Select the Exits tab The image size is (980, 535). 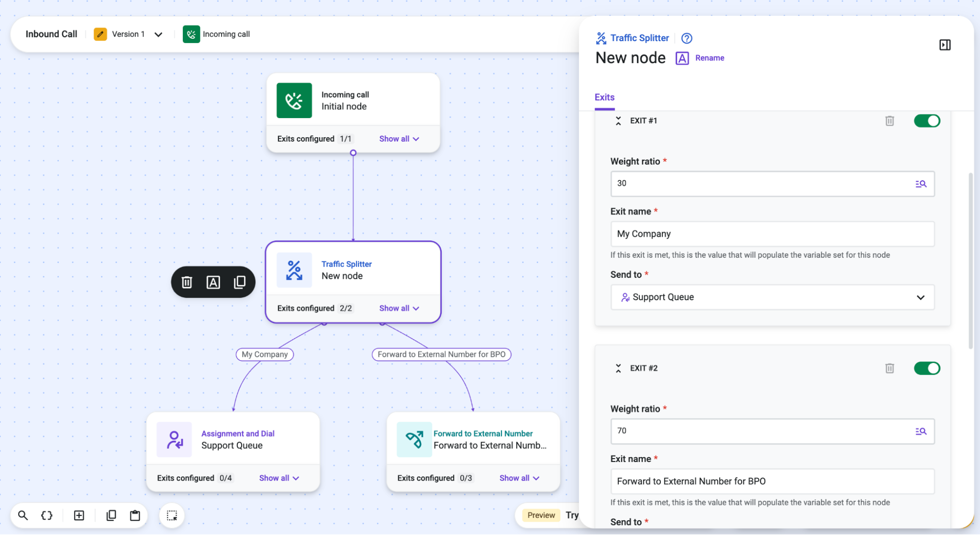tap(604, 97)
